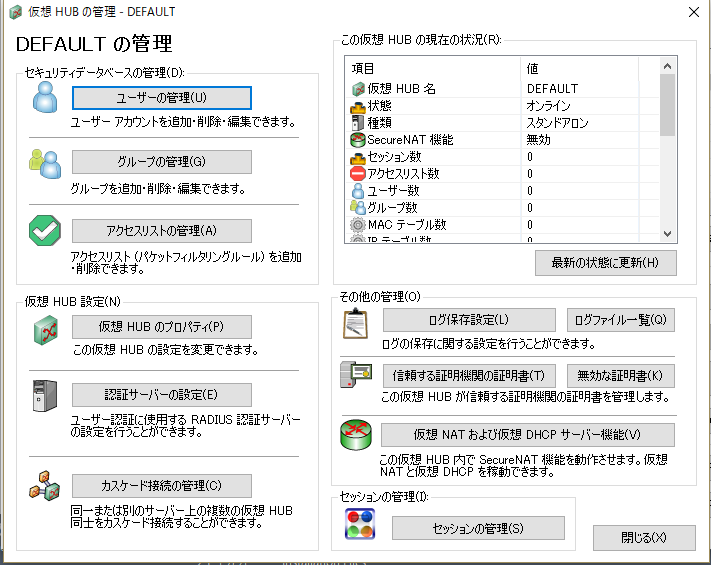Click the green checkmark access list icon

(46, 231)
